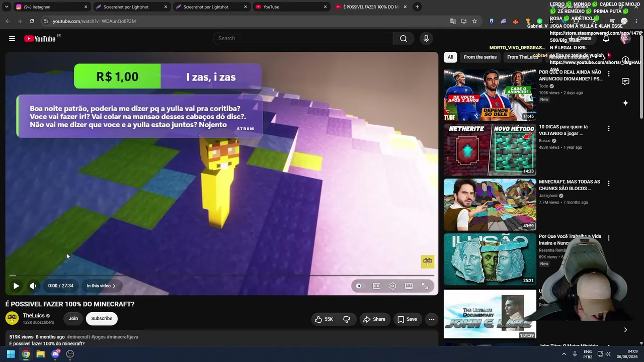The image size is (644, 362).
Task: Dislike this video
Action: coord(347,319)
